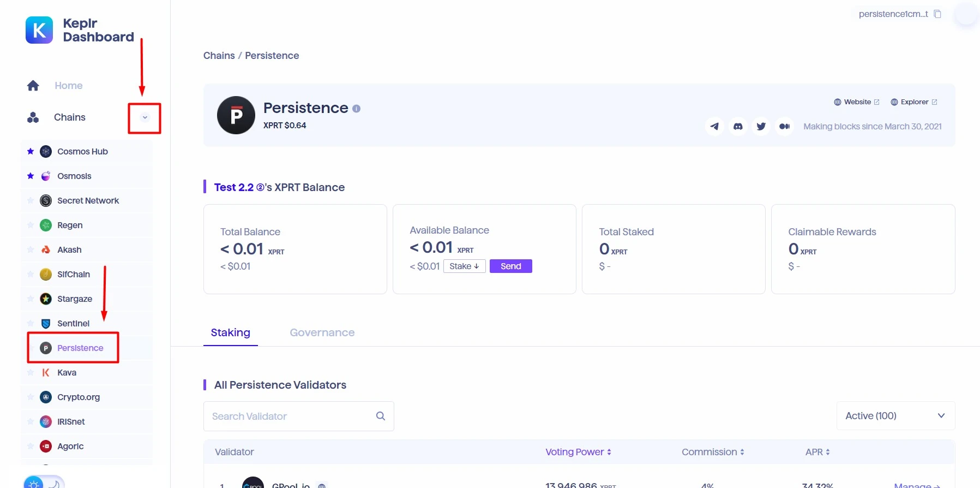Collapse the Chains list chevron
Viewport: 980px width, 488px height.
tap(145, 117)
